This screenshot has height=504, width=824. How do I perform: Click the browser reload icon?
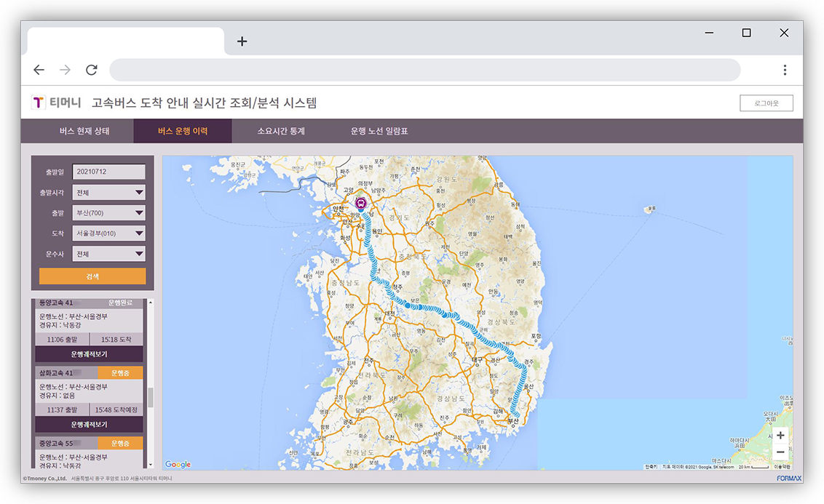click(91, 70)
